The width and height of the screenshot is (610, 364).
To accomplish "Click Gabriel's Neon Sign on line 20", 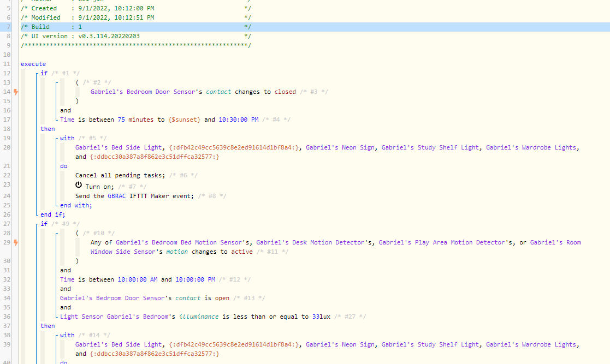I will tap(340, 148).
